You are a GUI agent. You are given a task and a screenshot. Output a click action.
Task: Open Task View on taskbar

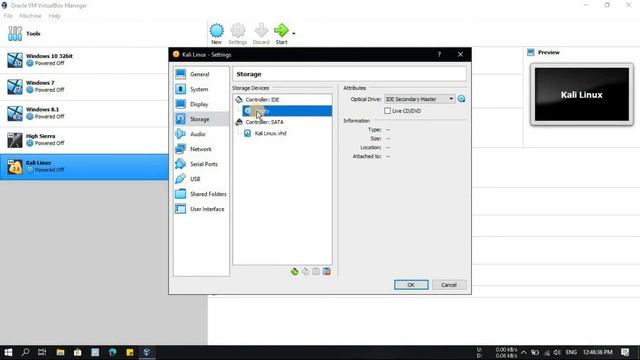coord(42,352)
